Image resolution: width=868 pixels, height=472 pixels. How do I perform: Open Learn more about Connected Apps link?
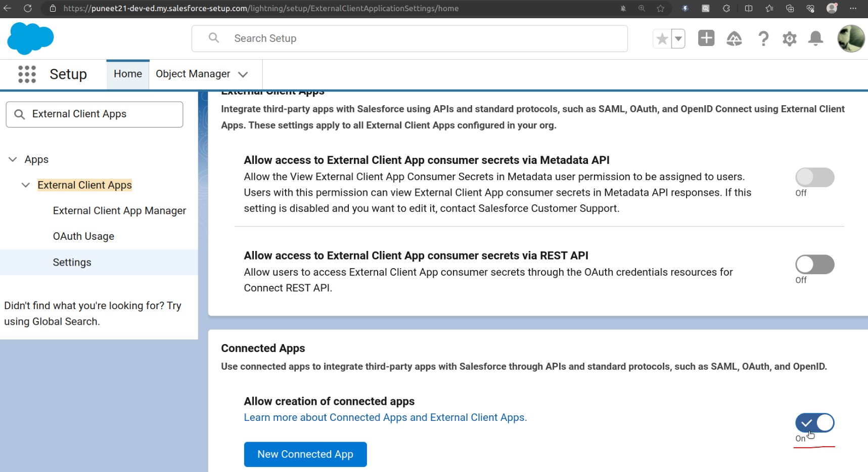pyautogui.click(x=385, y=417)
